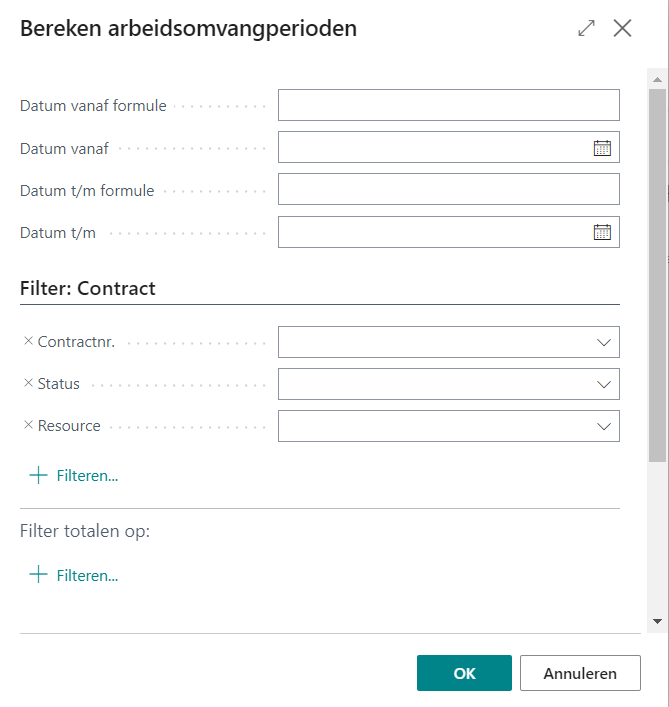Open calendar picker for Datum vanaf
This screenshot has height=707, width=669.
click(602, 148)
